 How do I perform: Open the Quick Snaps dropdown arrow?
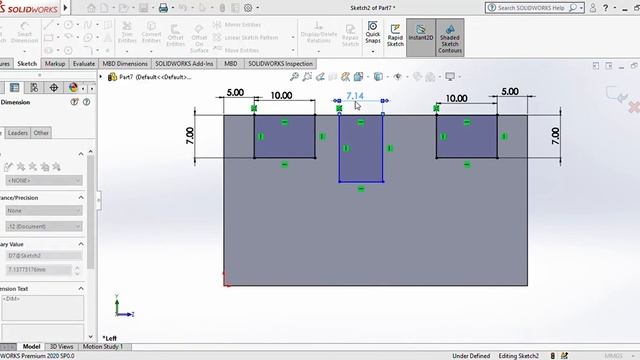coord(373,51)
